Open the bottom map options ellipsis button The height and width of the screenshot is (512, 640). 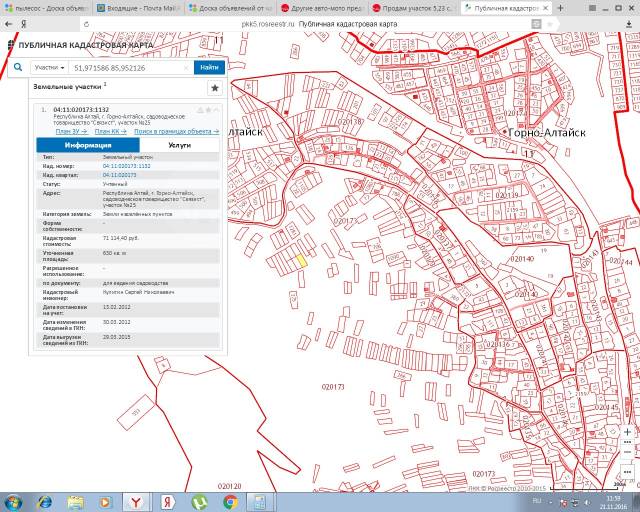point(627,472)
